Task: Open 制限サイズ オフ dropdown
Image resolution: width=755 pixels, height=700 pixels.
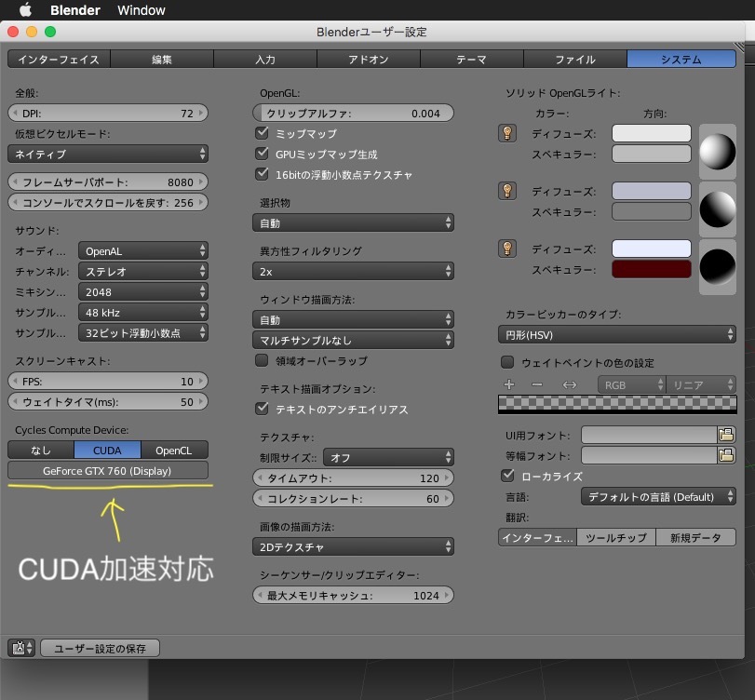Action: coord(388,457)
